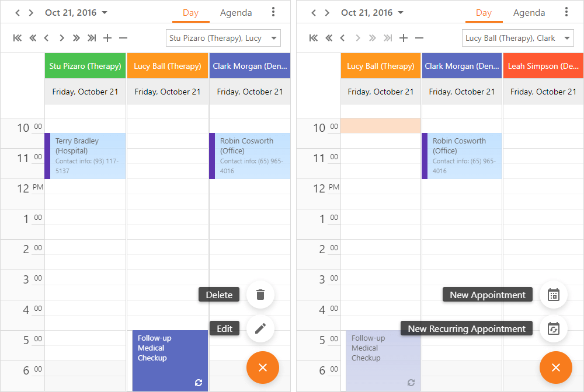Open the left panel more options menu

273,12
